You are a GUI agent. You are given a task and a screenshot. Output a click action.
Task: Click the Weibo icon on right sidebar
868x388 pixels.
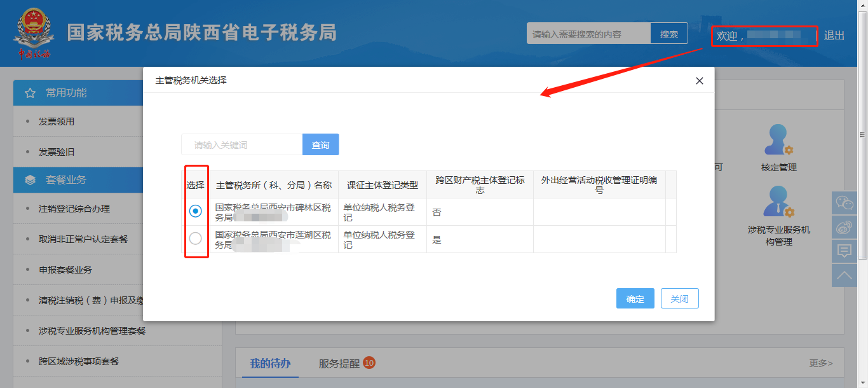coord(844,227)
